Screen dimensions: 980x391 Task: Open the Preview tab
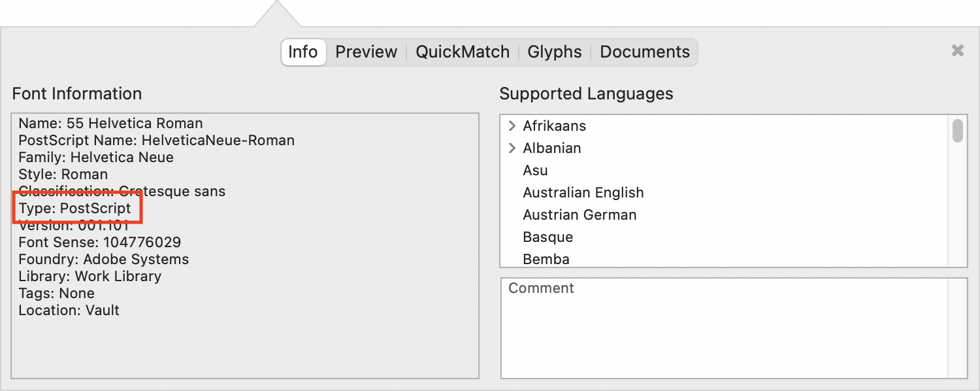click(366, 52)
